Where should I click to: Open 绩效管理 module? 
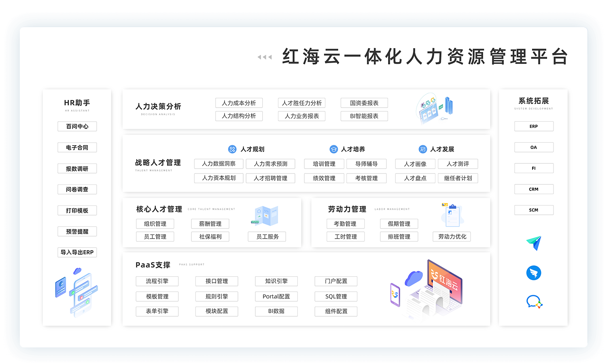pos(324,178)
